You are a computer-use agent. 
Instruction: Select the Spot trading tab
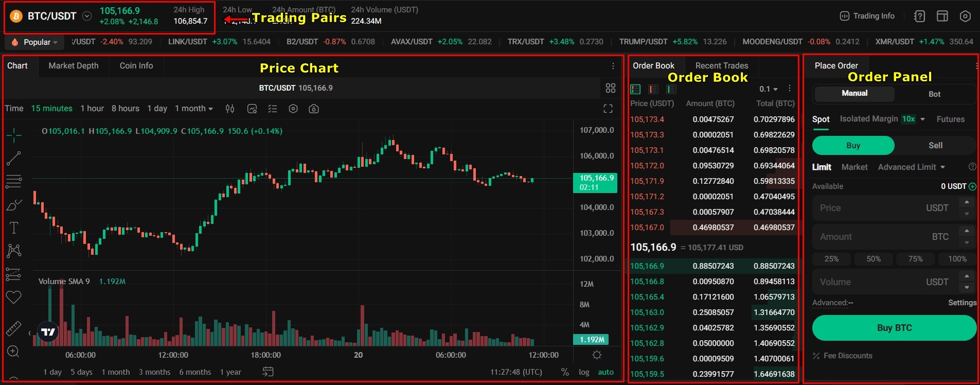(821, 119)
